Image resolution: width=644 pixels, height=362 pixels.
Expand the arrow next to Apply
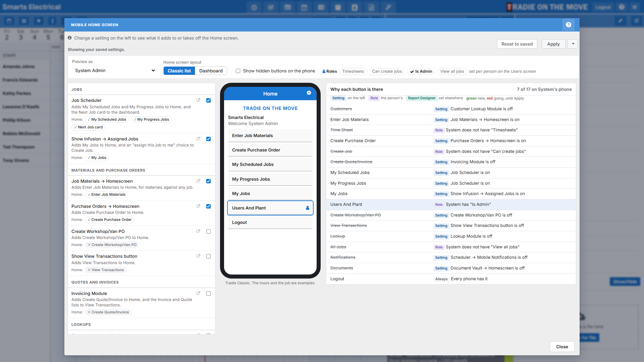tap(573, 44)
